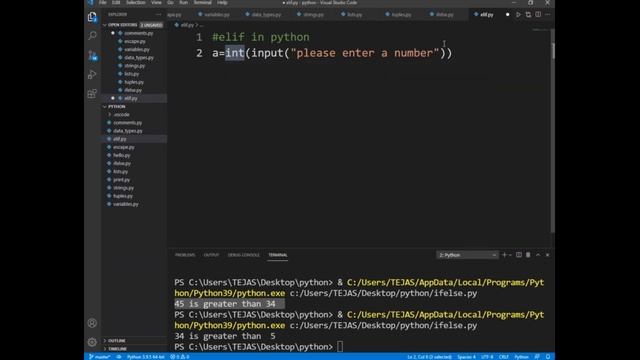Switch to the variables.py editor tab
The width and height of the screenshot is (640, 360).
214,15
